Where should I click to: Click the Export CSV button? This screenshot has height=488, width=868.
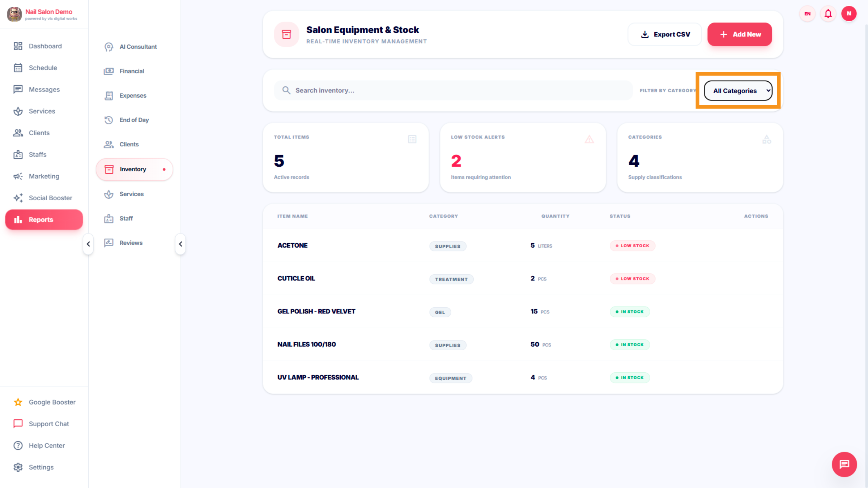tap(665, 34)
